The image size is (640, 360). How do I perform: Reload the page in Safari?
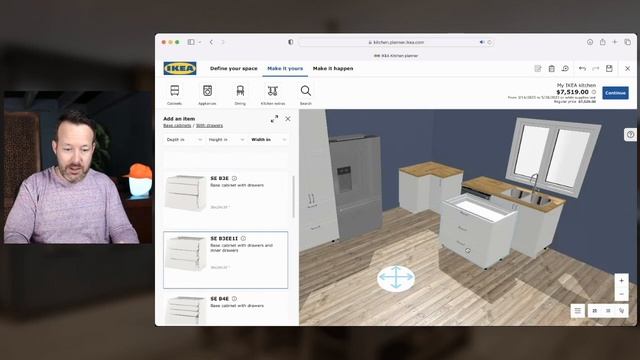[489, 42]
